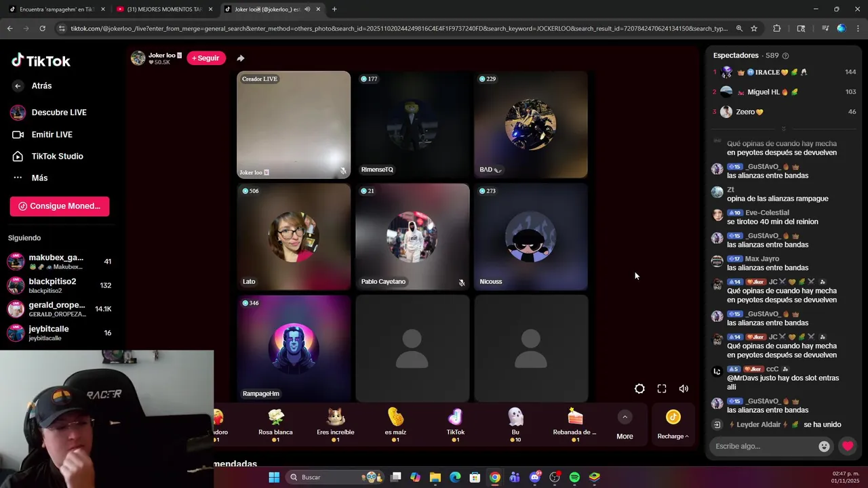Open the browser zoom magnifier icon

[x=739, y=28]
